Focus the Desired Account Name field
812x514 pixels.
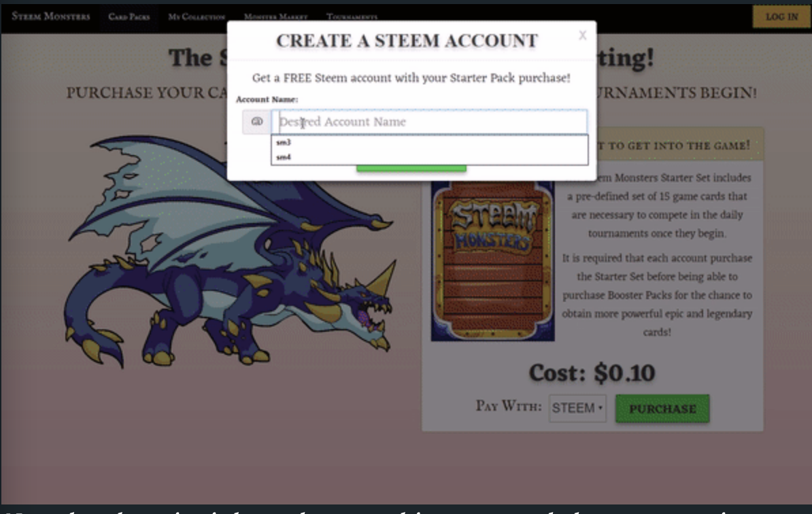pyautogui.click(x=429, y=122)
